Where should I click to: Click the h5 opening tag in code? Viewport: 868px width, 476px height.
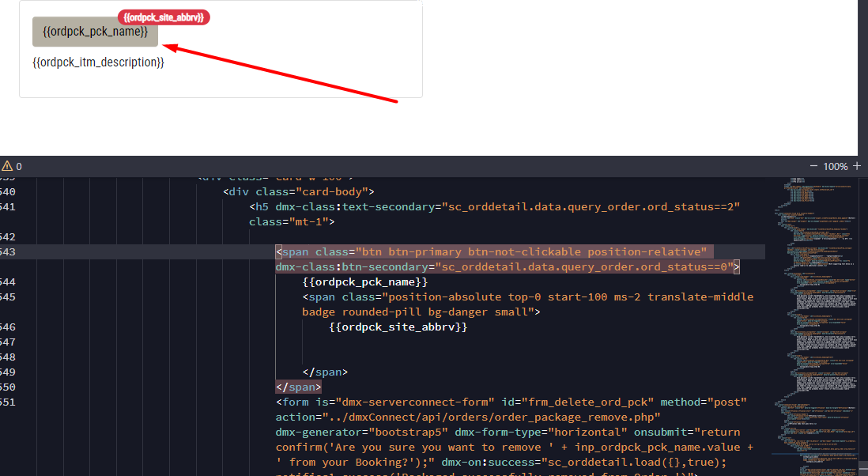point(260,206)
